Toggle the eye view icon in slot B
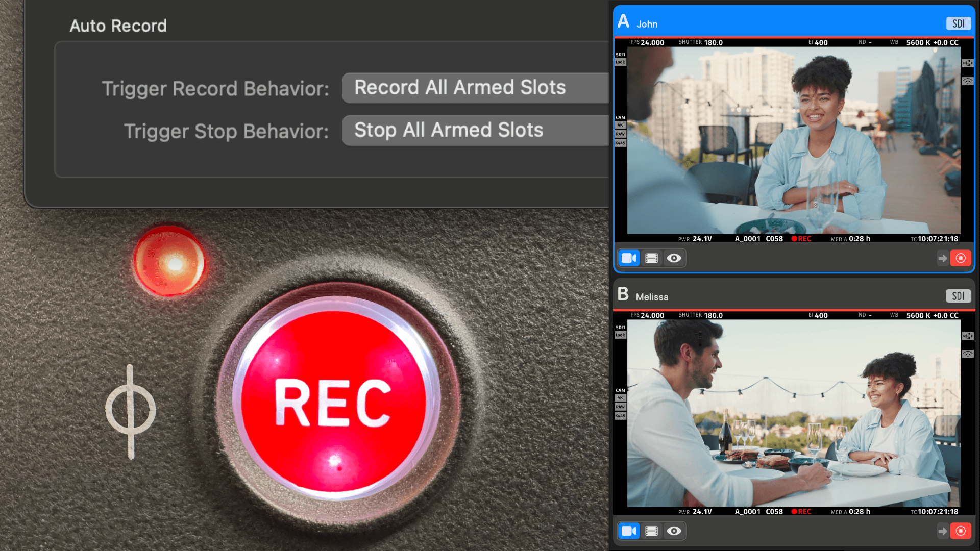980x551 pixels. 674,531
